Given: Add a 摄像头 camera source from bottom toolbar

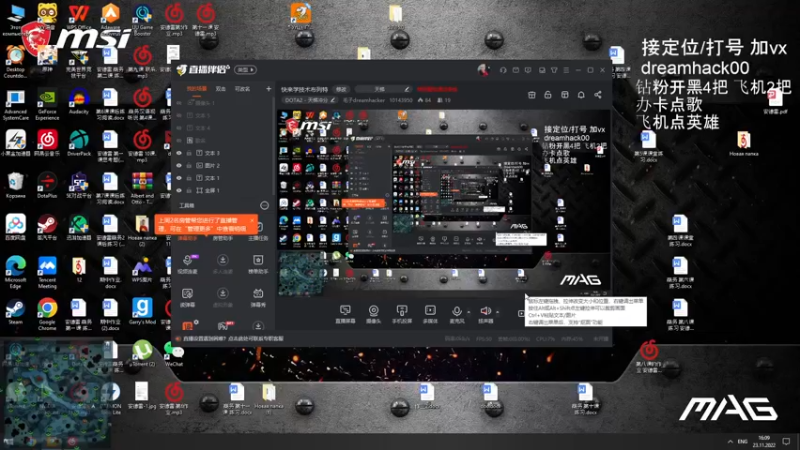Looking at the screenshot, I should 373,314.
